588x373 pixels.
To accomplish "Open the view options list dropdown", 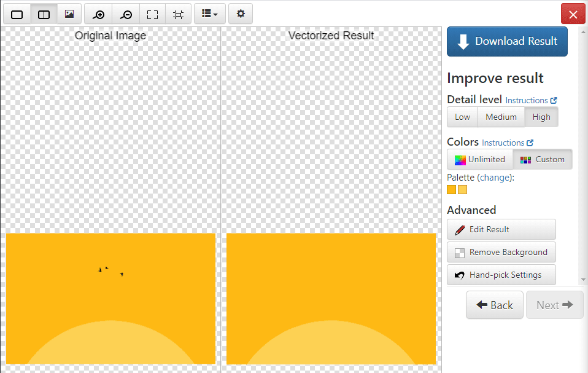I will [x=209, y=14].
